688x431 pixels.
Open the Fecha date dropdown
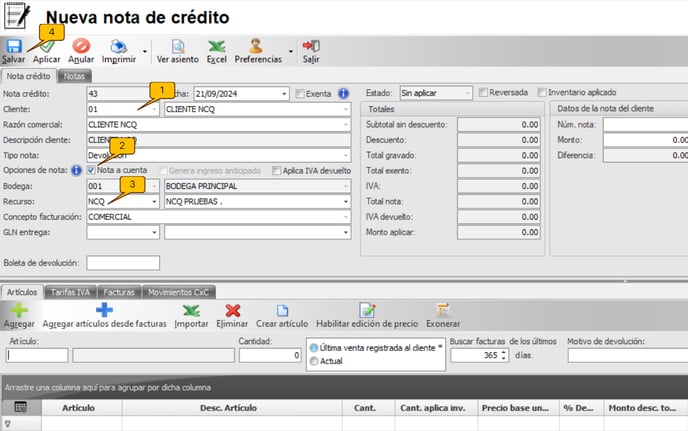coord(284,94)
